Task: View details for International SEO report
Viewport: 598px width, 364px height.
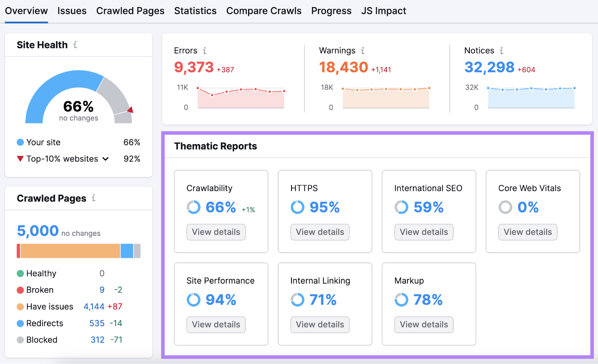Action: tap(424, 232)
